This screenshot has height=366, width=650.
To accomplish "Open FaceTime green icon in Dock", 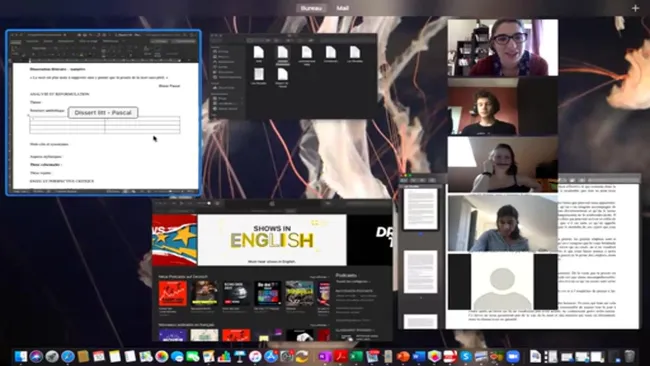I will point(193,356).
